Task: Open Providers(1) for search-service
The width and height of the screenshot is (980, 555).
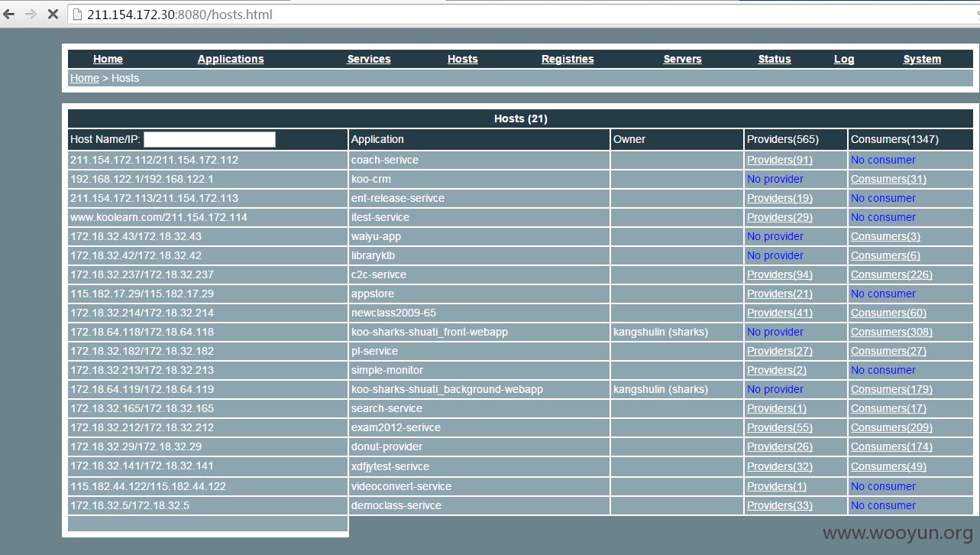Action: [x=777, y=408]
